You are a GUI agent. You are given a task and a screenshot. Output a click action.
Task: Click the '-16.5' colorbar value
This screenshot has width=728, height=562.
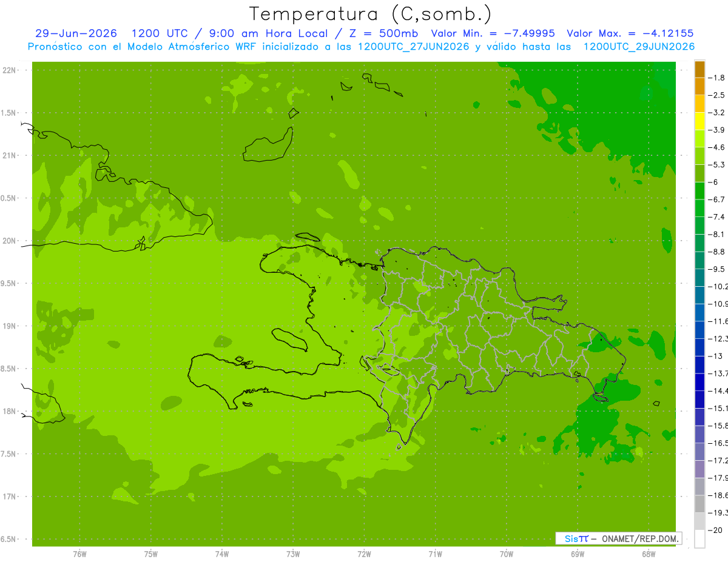[718, 443]
